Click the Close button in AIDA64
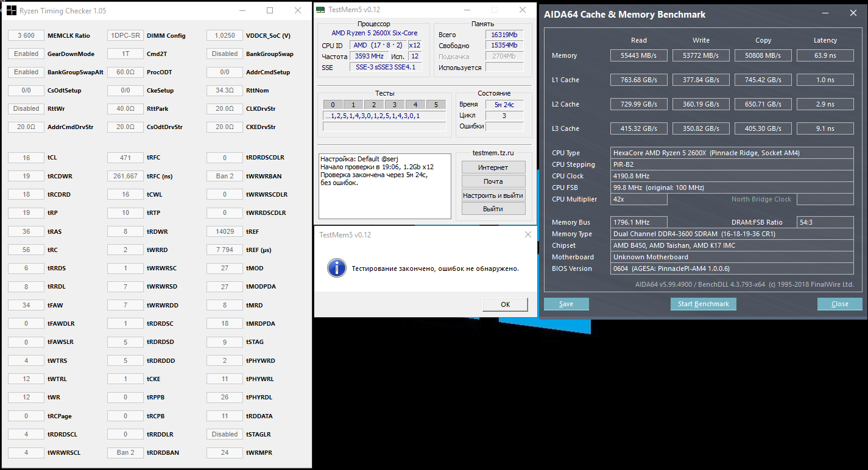The width and height of the screenshot is (868, 470). tap(839, 304)
